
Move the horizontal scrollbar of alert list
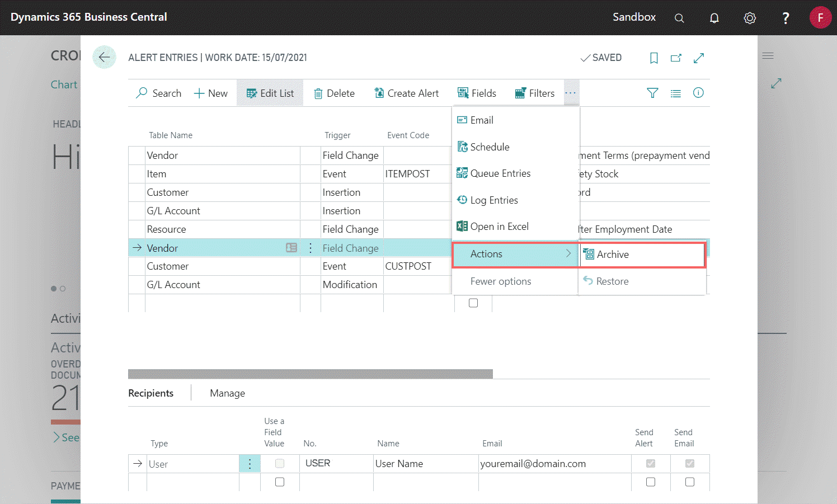pos(311,374)
